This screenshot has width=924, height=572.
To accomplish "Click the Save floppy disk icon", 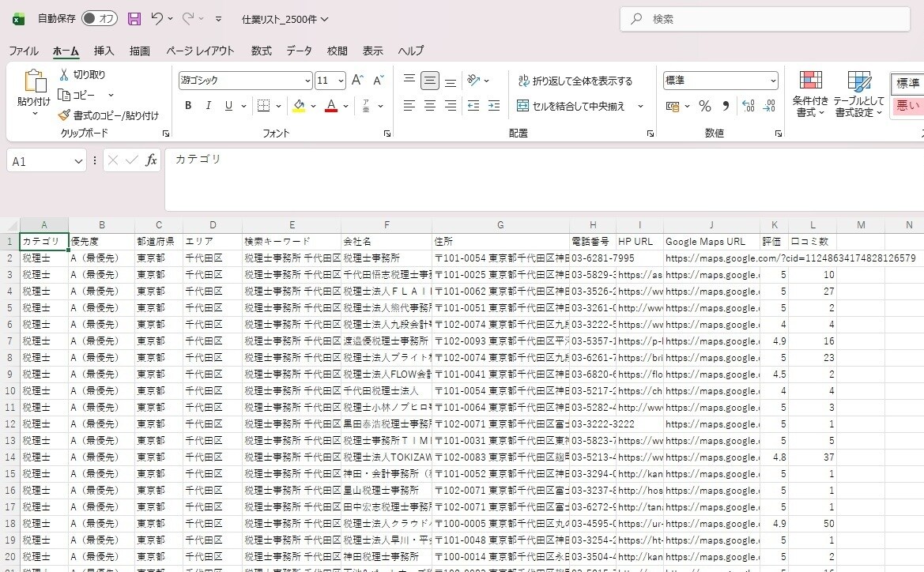I will (x=134, y=19).
